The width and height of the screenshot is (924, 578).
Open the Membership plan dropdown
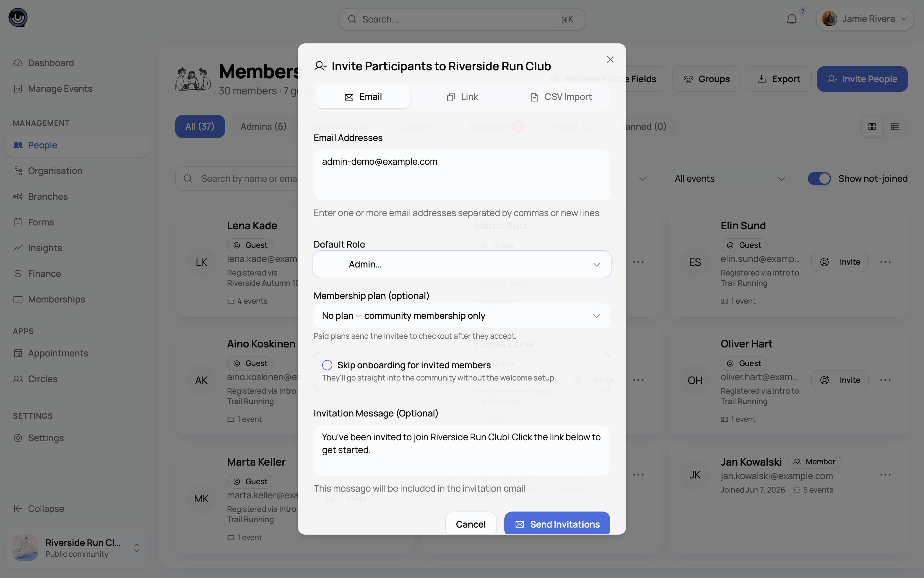pyautogui.click(x=462, y=316)
